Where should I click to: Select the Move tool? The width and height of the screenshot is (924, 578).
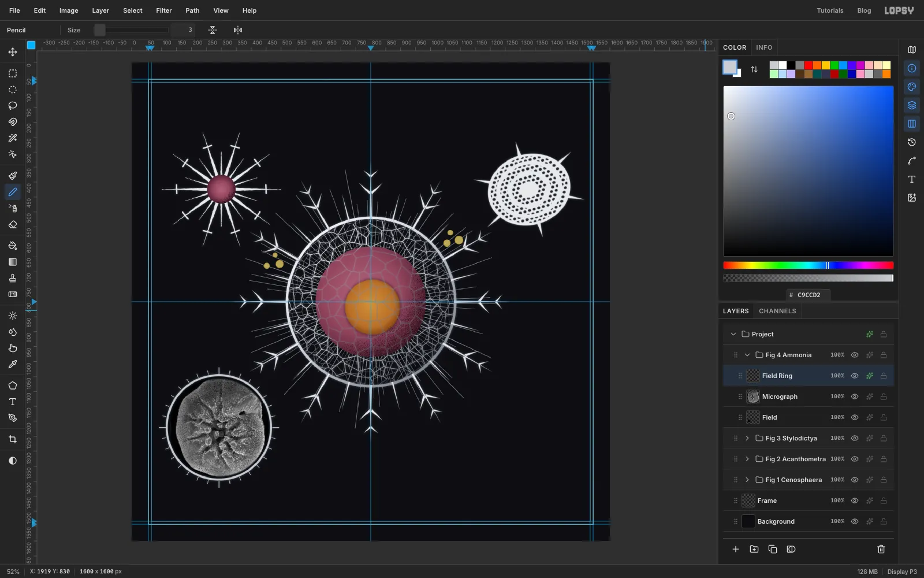[12, 52]
